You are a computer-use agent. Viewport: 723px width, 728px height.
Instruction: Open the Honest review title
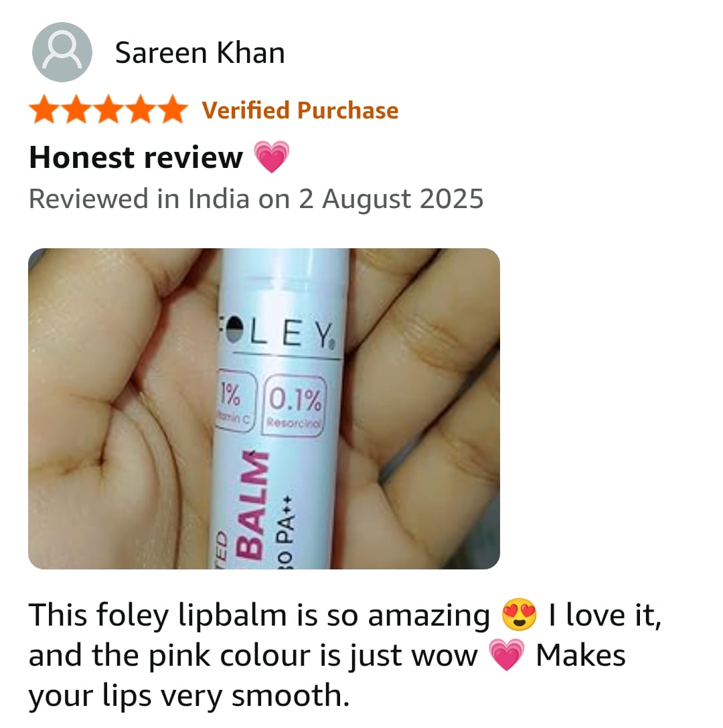point(136,157)
